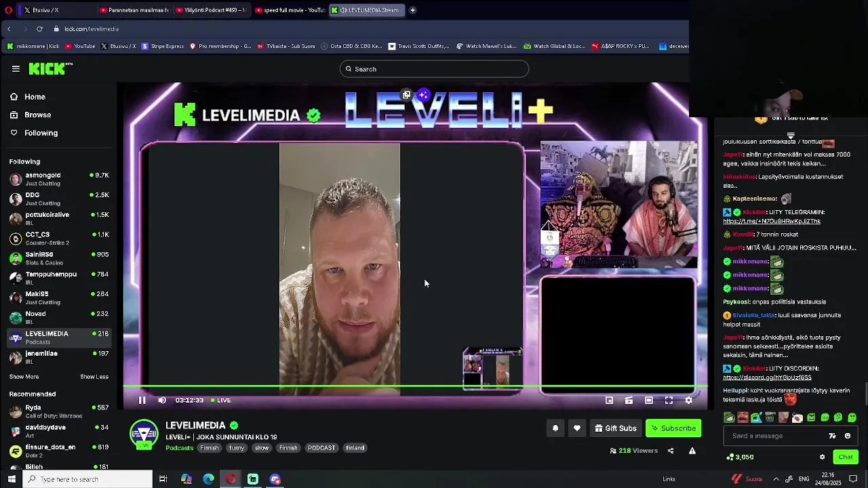Select the finland tag
This screenshot has height=488, width=868.
[355, 448]
